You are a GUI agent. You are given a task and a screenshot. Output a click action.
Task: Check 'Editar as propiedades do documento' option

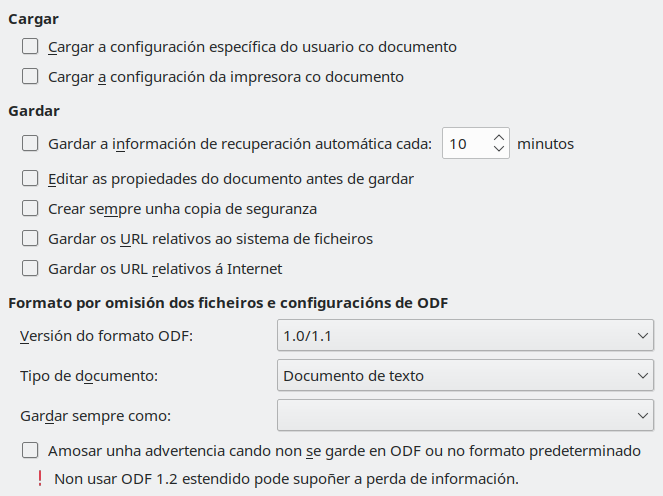coord(30,179)
